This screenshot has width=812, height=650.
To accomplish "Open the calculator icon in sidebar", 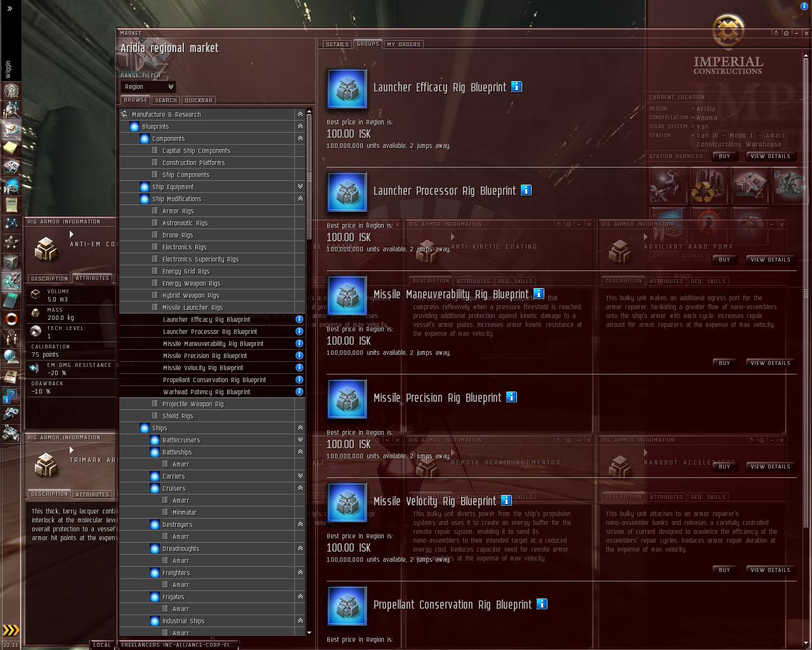I will tap(11, 300).
